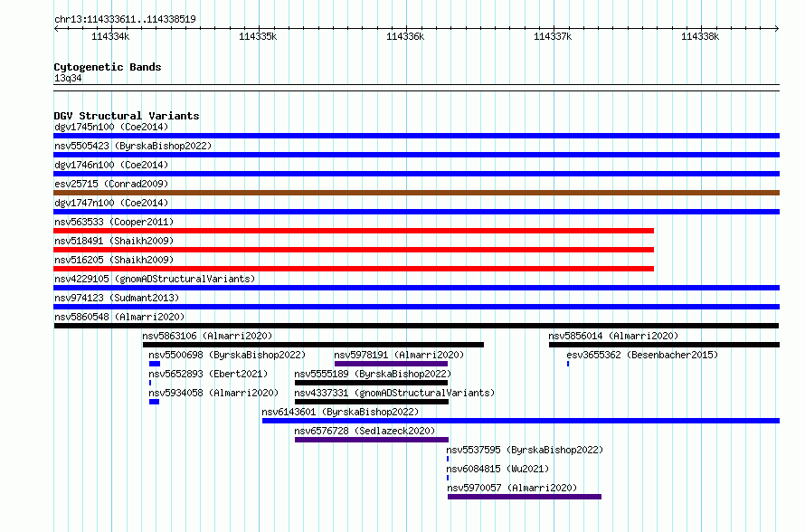Image resolution: width=805 pixels, height=532 pixels.
Task: Open esv3655362 (Besenbacher2015) label
Action: tap(642, 355)
